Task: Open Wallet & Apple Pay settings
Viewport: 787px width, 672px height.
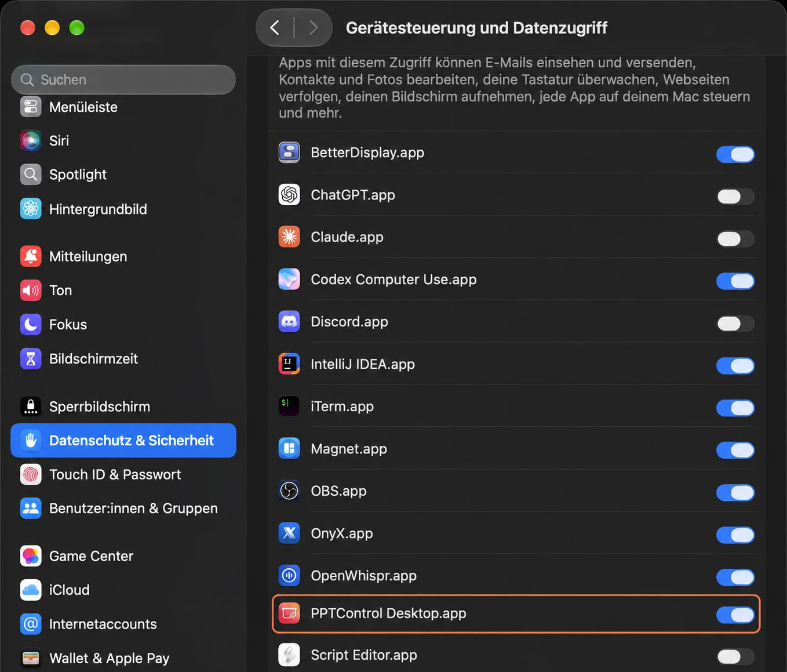Action: pos(123,658)
